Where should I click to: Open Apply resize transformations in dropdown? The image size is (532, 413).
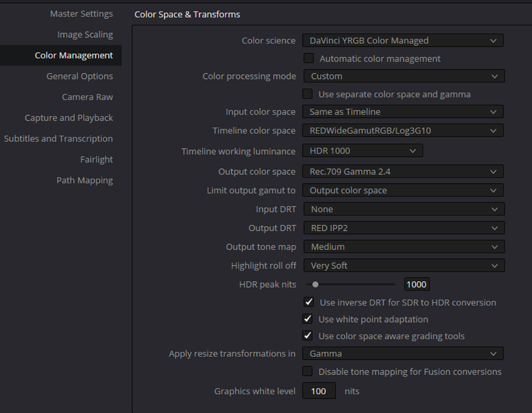pos(403,354)
